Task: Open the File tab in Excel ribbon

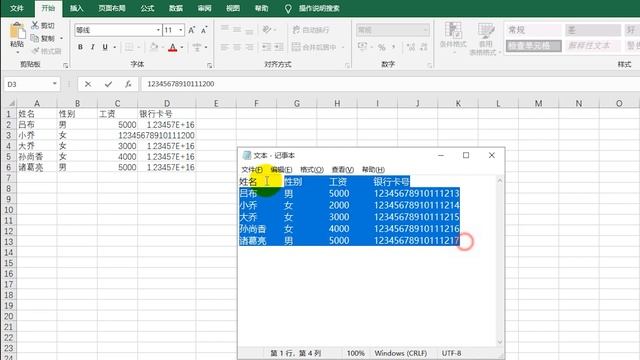Action: [17, 8]
